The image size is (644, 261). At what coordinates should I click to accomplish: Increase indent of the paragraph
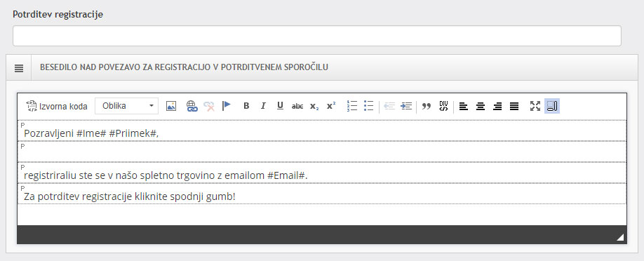[x=406, y=106]
